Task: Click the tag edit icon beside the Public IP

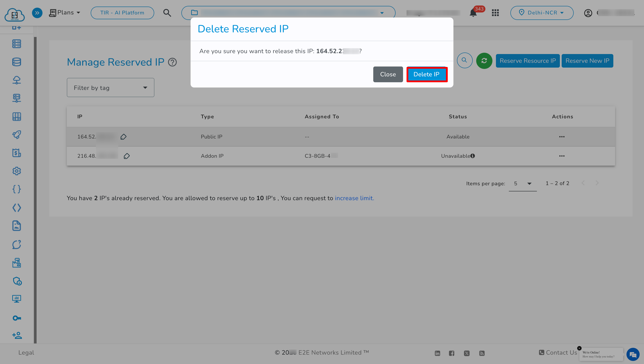Action: pyautogui.click(x=124, y=136)
